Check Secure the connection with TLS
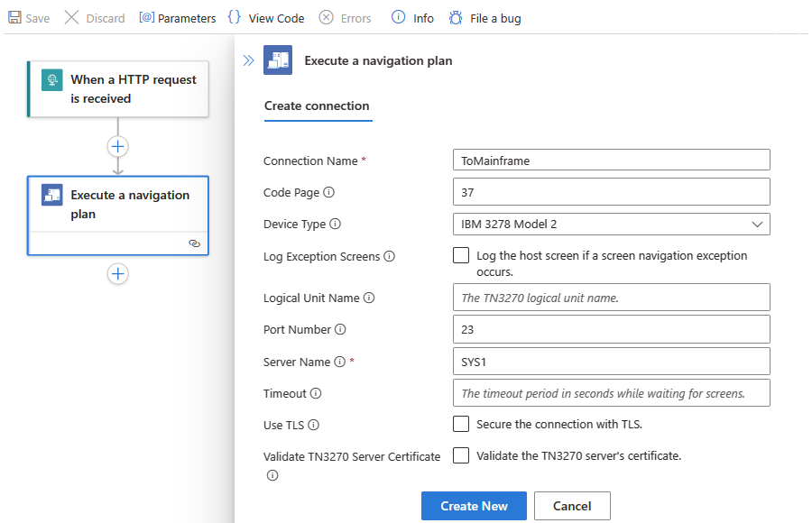The image size is (812, 523). pyautogui.click(x=461, y=424)
